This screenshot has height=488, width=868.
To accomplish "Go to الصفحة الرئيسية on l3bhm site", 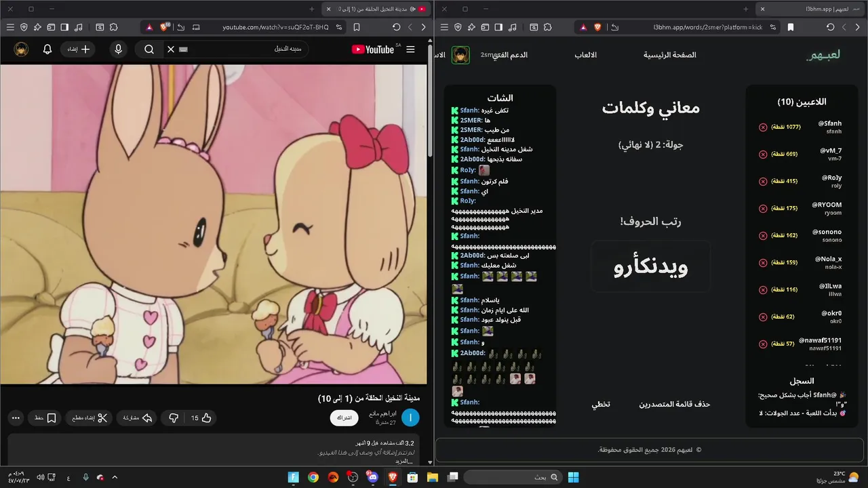I will [670, 55].
